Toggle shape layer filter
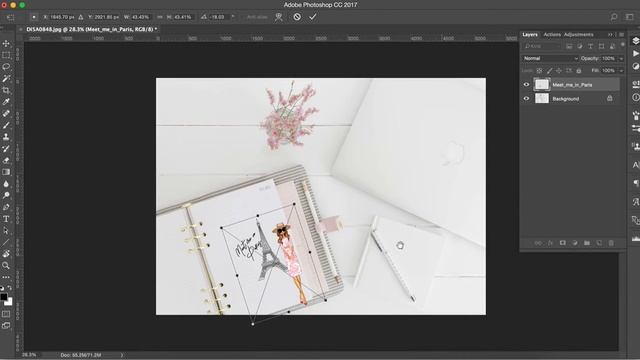The image size is (640, 360). click(x=601, y=47)
